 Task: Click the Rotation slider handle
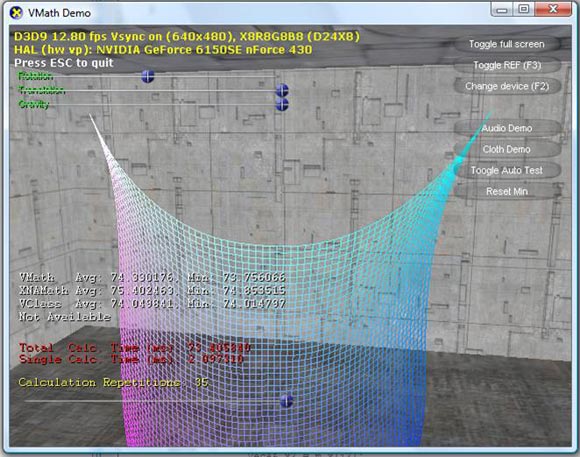[x=148, y=76]
